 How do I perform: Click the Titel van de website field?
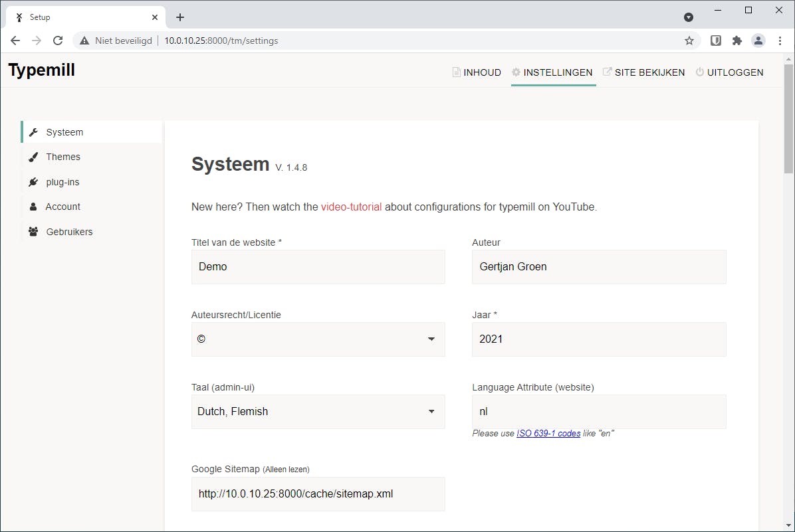(318, 267)
